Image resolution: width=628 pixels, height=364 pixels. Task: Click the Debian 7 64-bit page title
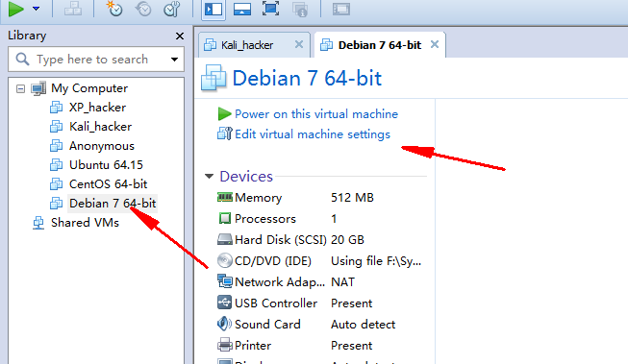click(x=307, y=78)
